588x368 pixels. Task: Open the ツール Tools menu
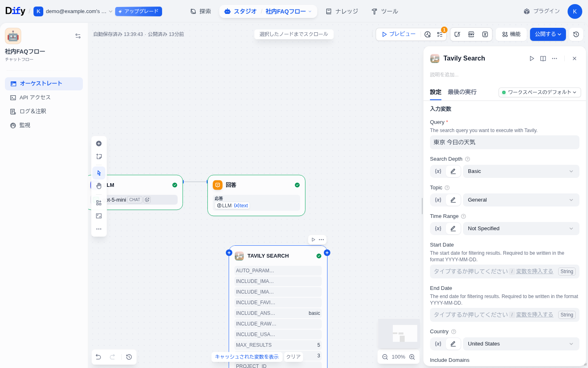(x=385, y=11)
